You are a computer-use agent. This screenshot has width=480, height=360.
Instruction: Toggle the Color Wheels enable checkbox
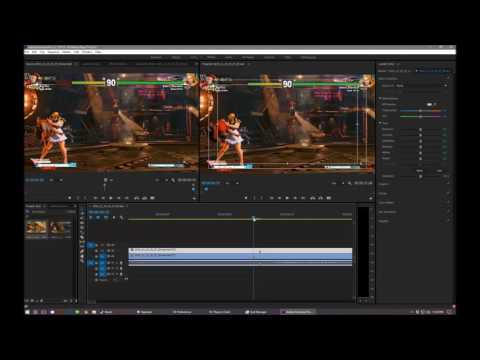[x=448, y=202]
